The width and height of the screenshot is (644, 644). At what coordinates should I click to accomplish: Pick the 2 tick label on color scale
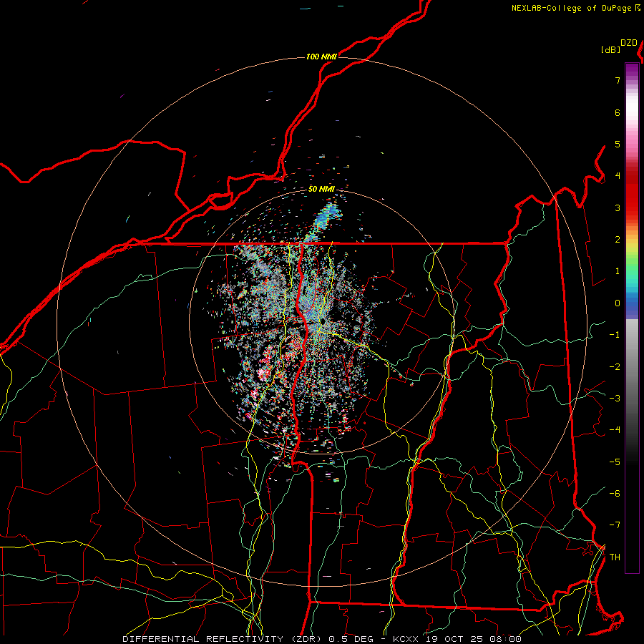coord(618,240)
